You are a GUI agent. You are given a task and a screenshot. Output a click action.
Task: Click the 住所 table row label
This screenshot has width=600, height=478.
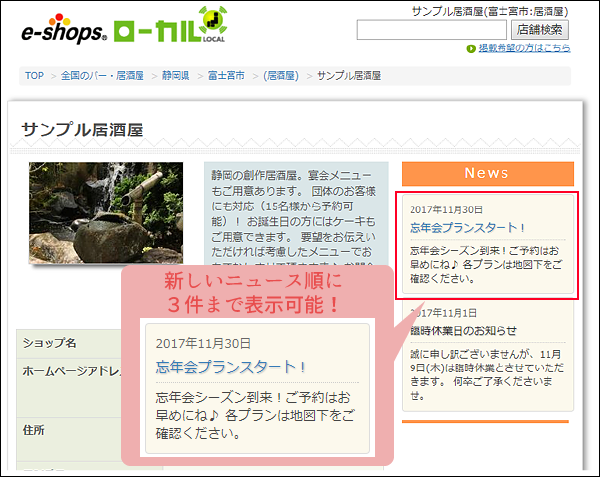(x=34, y=430)
